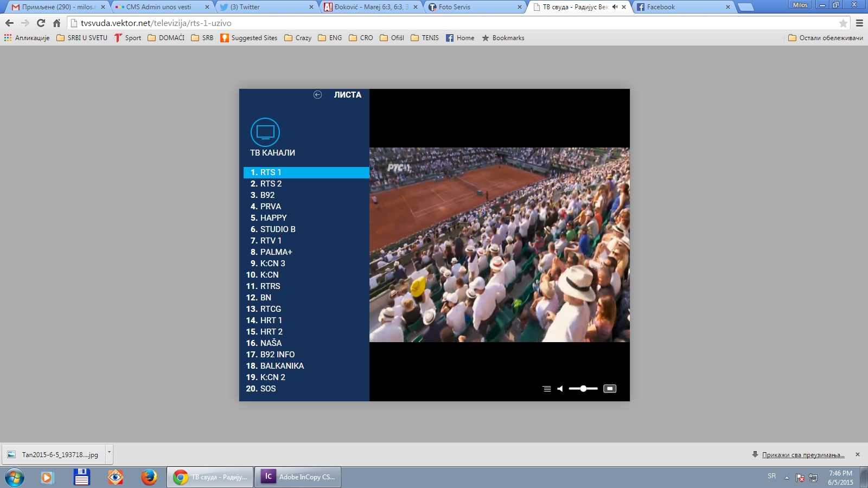Open the Chrome menu hamburger icon
The height and width of the screenshot is (488, 868).
pyautogui.click(x=859, y=23)
